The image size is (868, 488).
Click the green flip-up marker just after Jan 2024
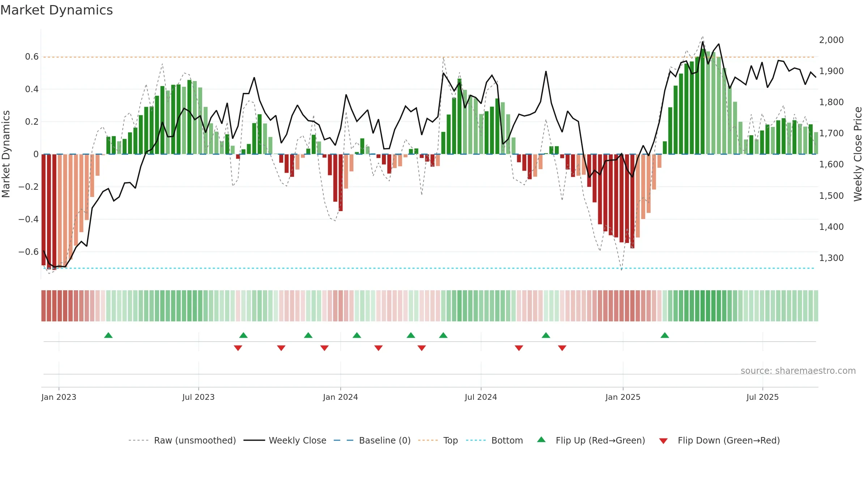pyautogui.click(x=357, y=335)
